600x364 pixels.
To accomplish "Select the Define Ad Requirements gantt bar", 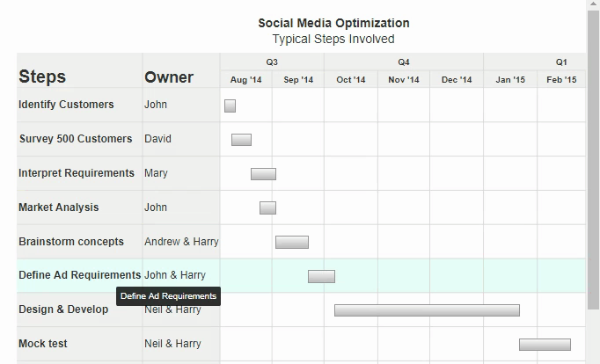I will tap(321, 276).
